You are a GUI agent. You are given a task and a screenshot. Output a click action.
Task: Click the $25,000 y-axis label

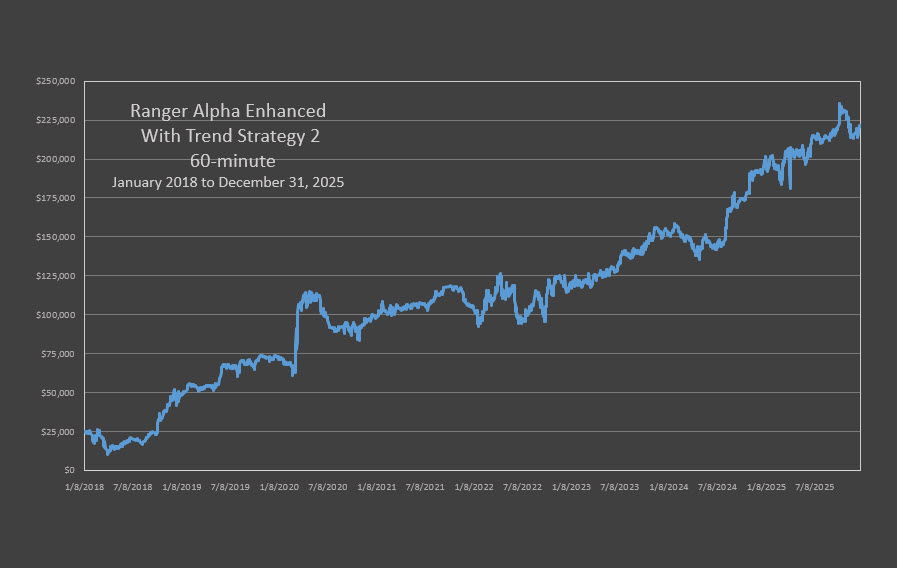click(x=57, y=432)
